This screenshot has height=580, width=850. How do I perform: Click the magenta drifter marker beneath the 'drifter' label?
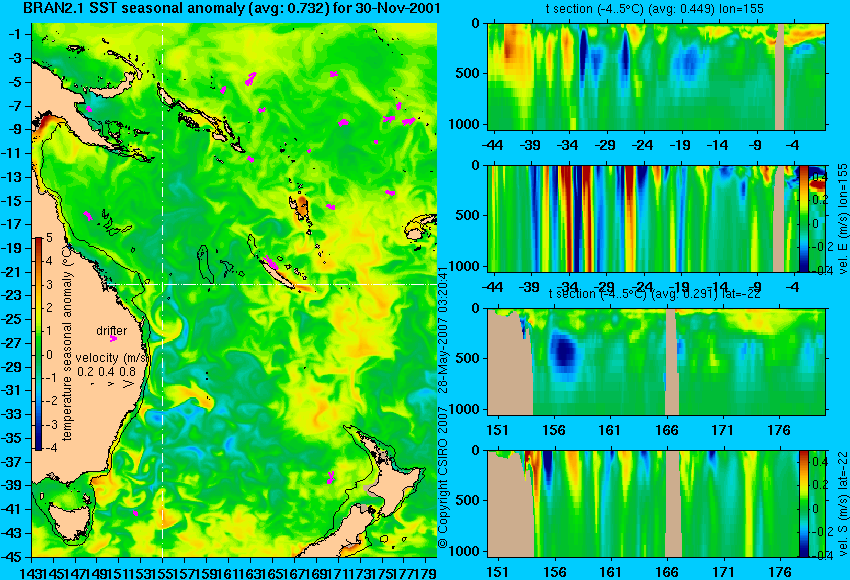113,339
